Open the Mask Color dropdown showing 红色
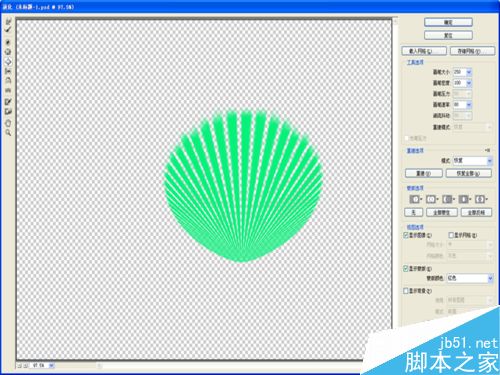 coord(470,278)
